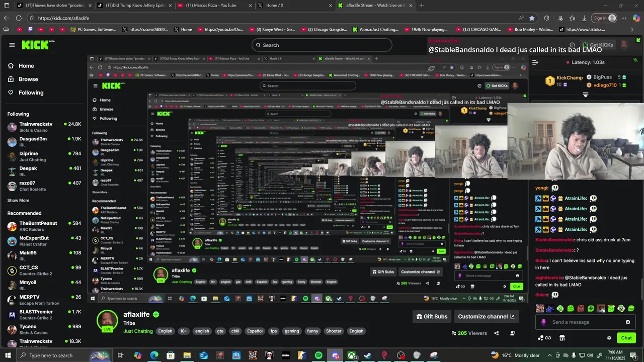The height and width of the screenshot is (362, 644).
Task: Open razo97 Chat Roulette channel
Action: click(x=44, y=186)
